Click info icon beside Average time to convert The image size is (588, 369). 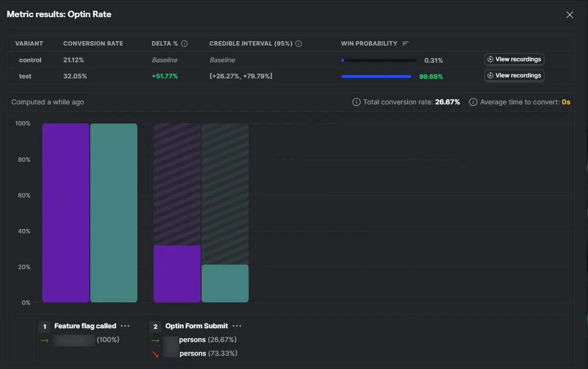point(473,102)
